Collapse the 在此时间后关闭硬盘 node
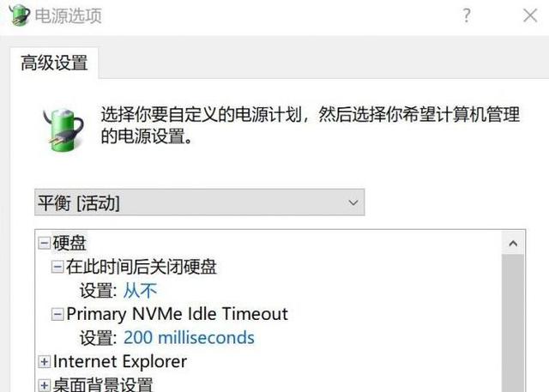Viewport: 549px width, 392px height. point(57,267)
